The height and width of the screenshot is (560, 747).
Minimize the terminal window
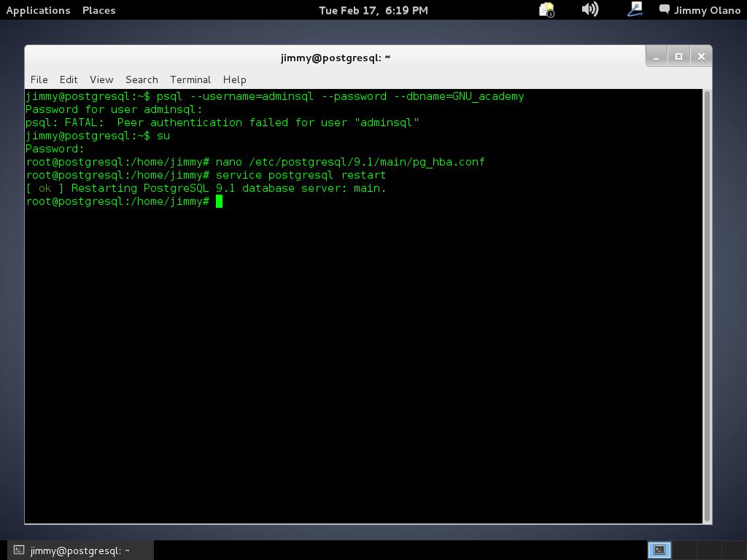656,56
